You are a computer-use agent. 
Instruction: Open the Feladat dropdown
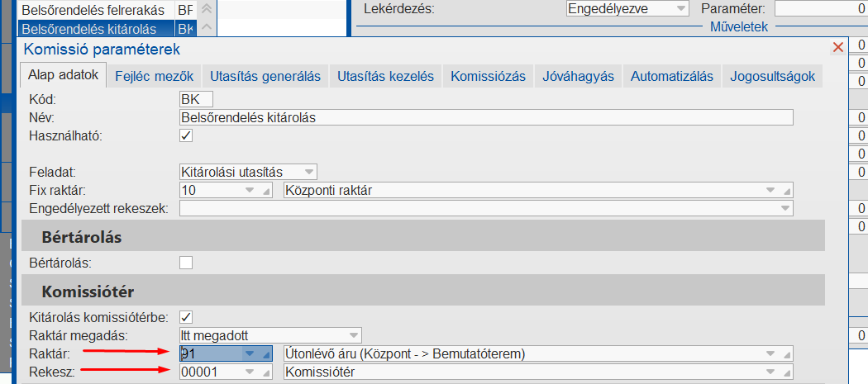coord(309,172)
